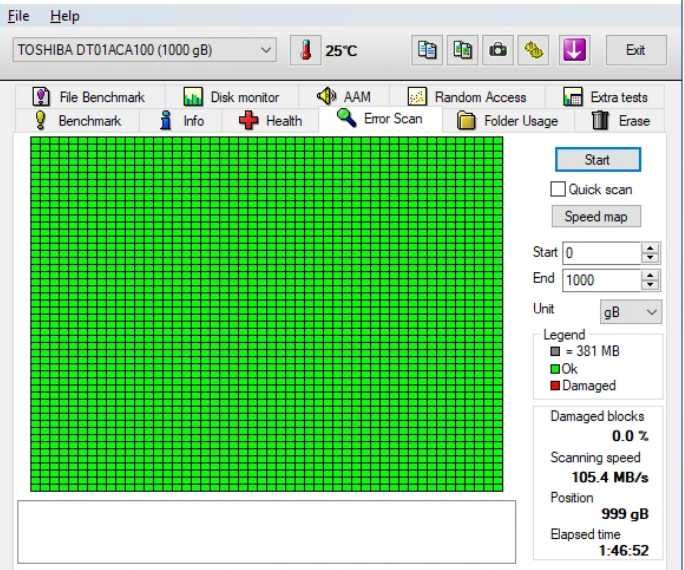The image size is (684, 570).
Task: Click the Exit button
Action: [636, 50]
